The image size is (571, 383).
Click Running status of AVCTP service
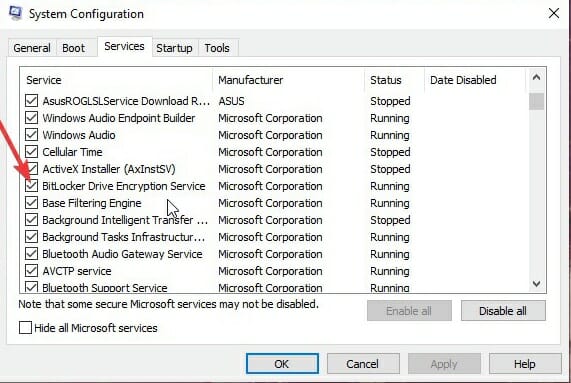(x=390, y=271)
